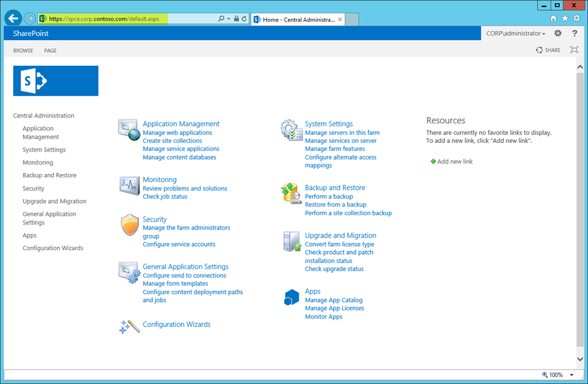Open the zoom level 100% dropdown
Viewport: 588px width, 384px height.
tap(572, 375)
